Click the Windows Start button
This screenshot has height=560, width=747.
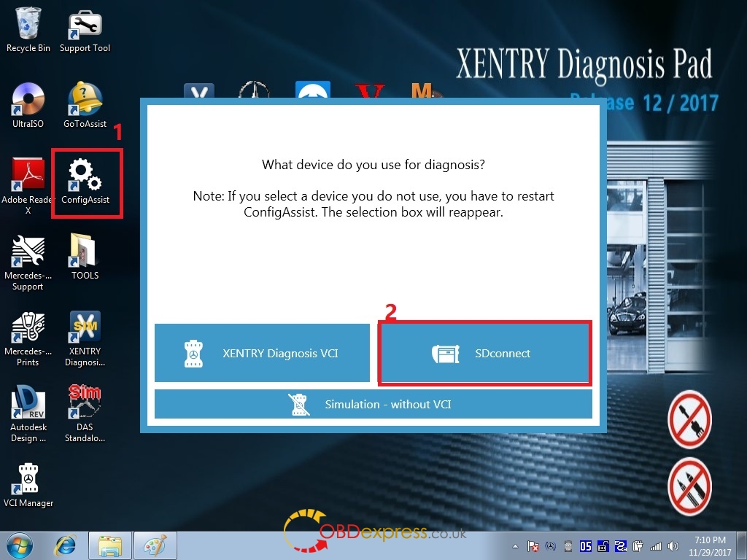[20, 545]
